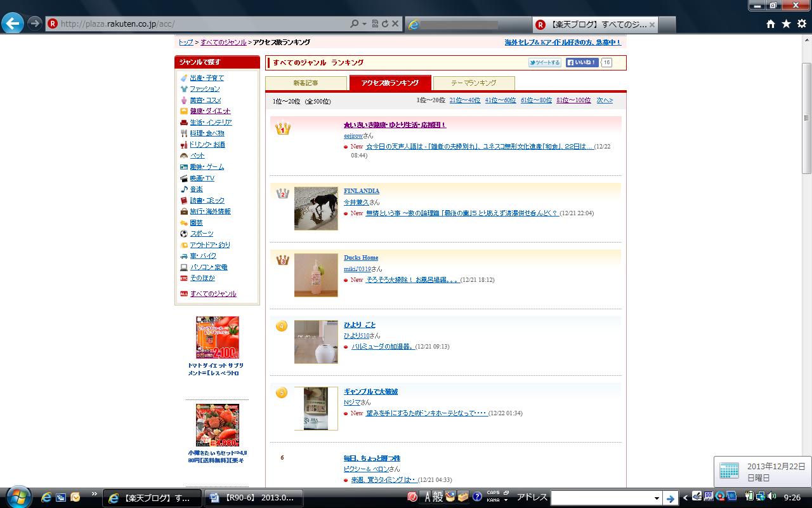Expand the taskbar quick launch overflow chevron

point(95,493)
